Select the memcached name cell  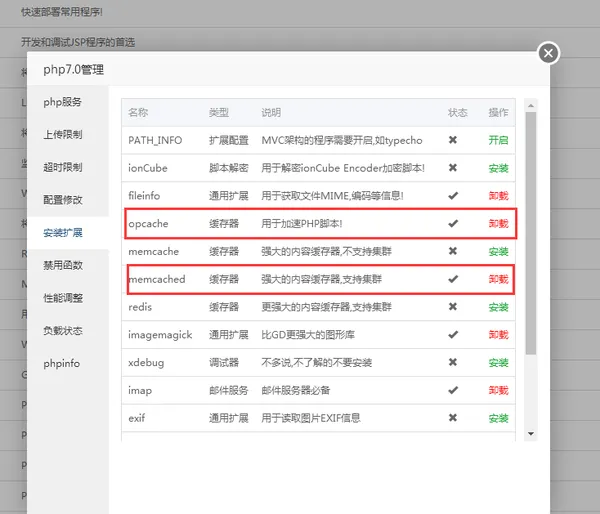(157, 279)
